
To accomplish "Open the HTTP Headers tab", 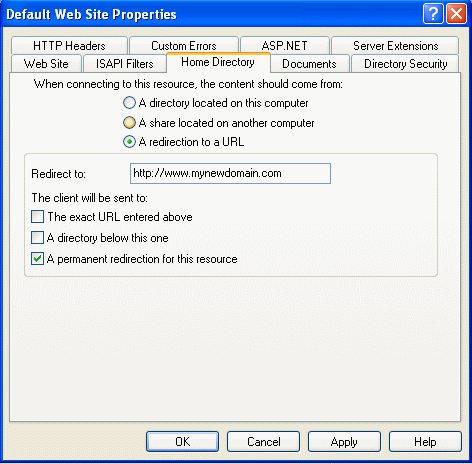I will (69, 46).
